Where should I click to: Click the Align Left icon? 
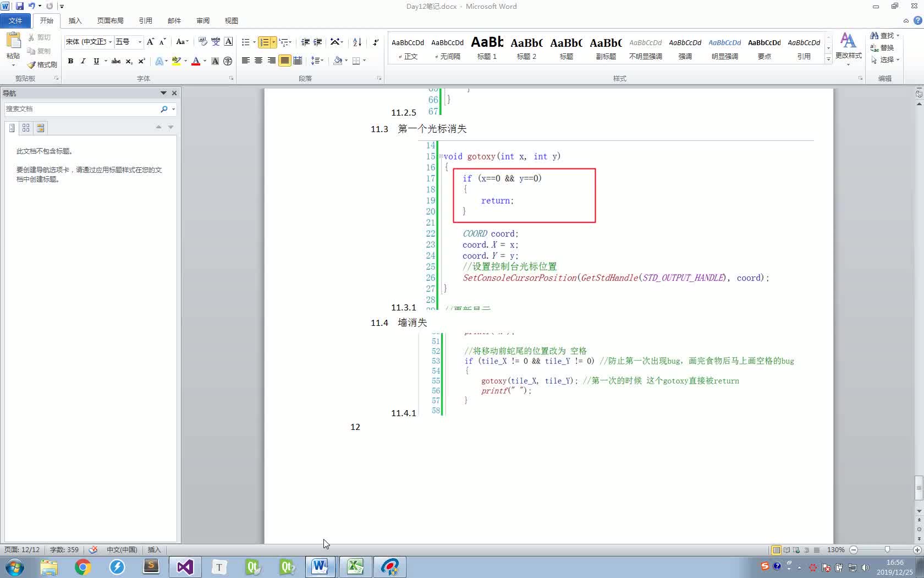246,61
